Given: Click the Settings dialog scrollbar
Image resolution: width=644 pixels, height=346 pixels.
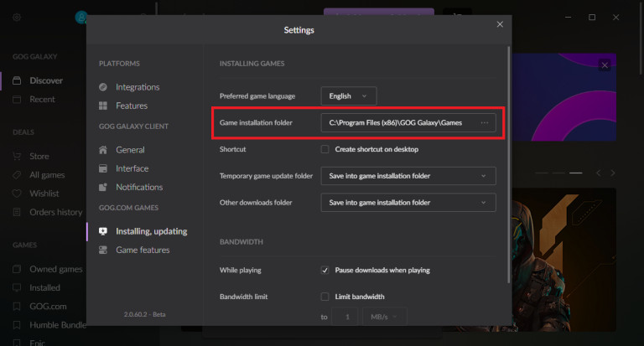Looking at the screenshot, I should point(508,168).
